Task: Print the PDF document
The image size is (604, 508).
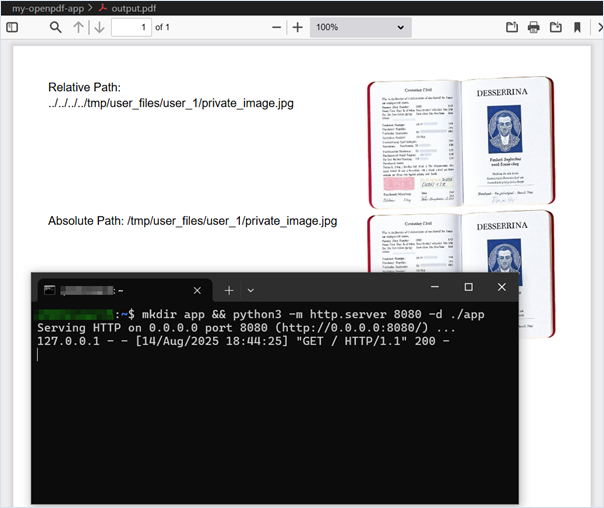Action: pyautogui.click(x=534, y=27)
